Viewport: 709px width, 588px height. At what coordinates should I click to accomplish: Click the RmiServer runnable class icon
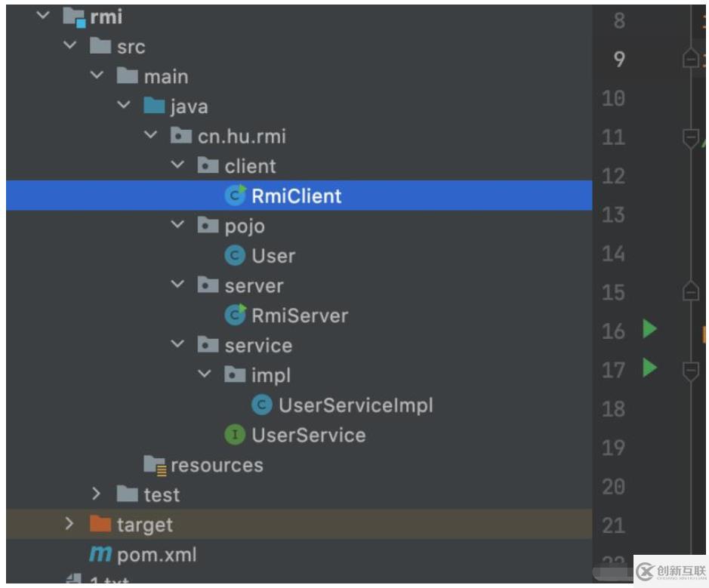[x=236, y=316]
